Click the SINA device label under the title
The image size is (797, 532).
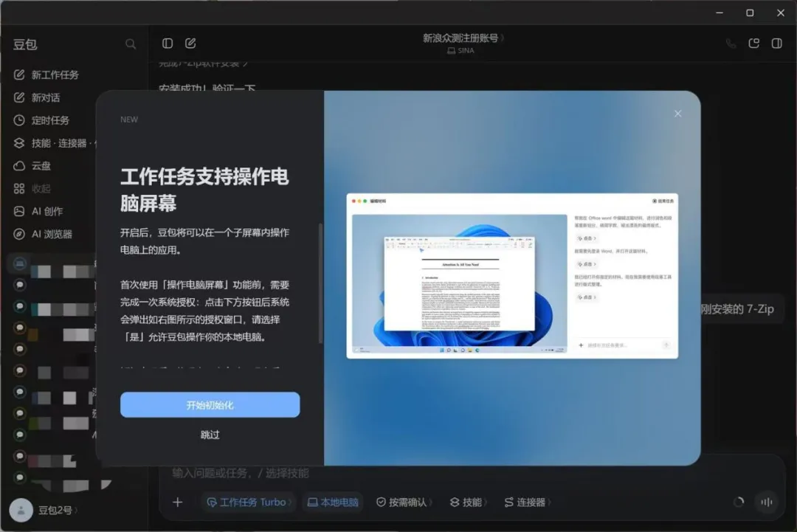[460, 50]
